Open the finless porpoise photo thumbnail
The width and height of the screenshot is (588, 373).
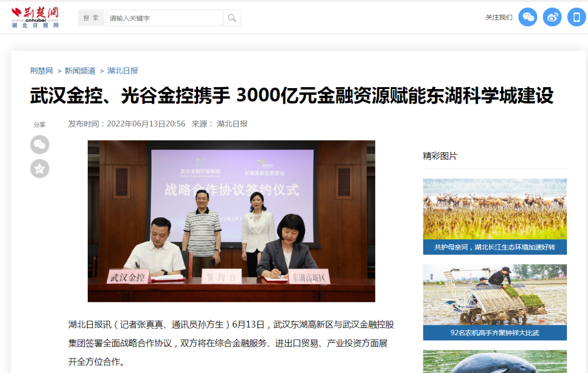pos(495,362)
